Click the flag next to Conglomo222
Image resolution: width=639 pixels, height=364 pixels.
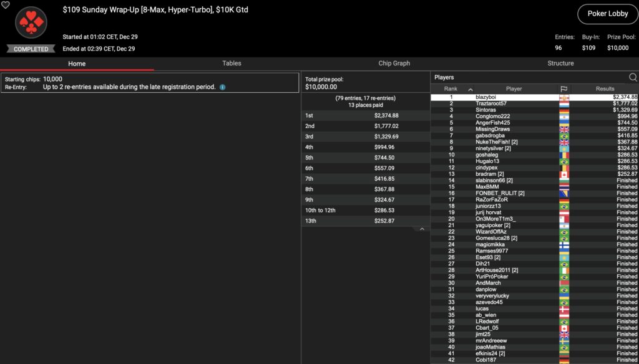[x=563, y=117]
